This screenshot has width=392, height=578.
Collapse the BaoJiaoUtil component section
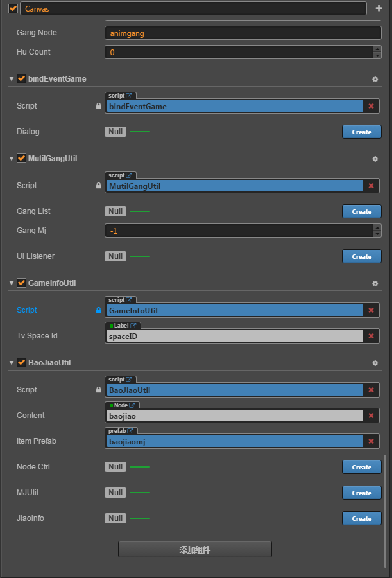point(12,363)
